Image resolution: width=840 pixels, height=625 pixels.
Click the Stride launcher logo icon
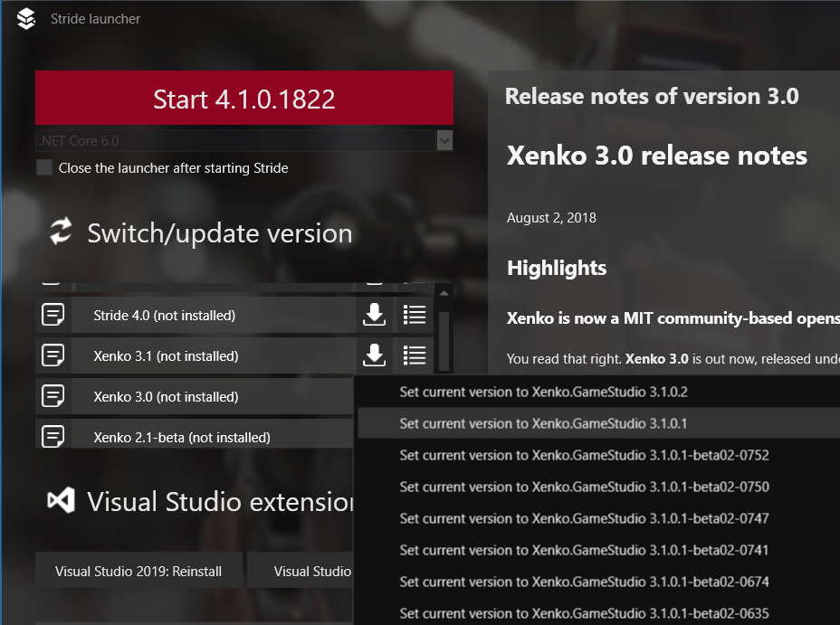(25, 19)
